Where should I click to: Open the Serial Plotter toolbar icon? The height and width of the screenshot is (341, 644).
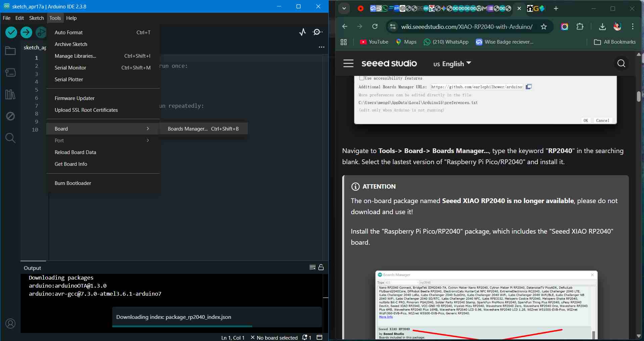[303, 32]
